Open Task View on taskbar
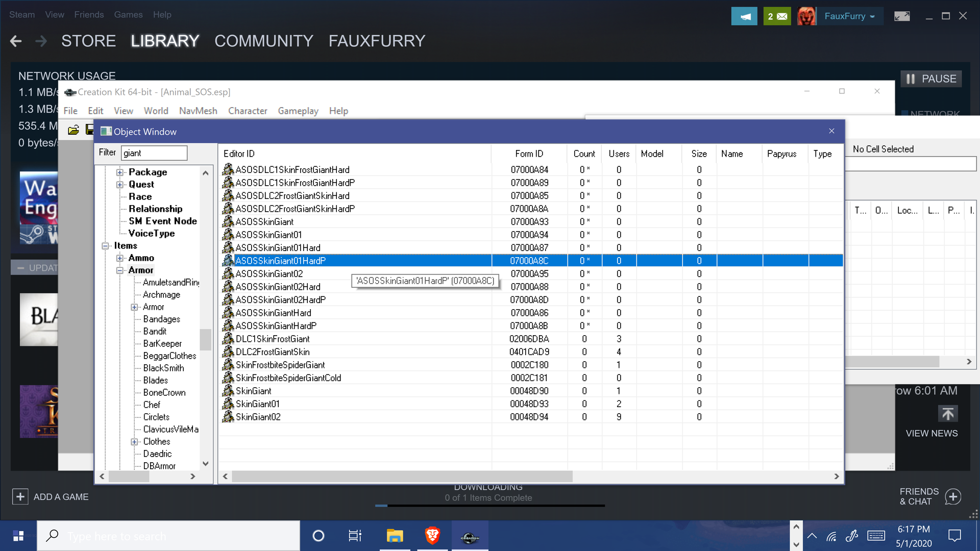 pos(355,536)
